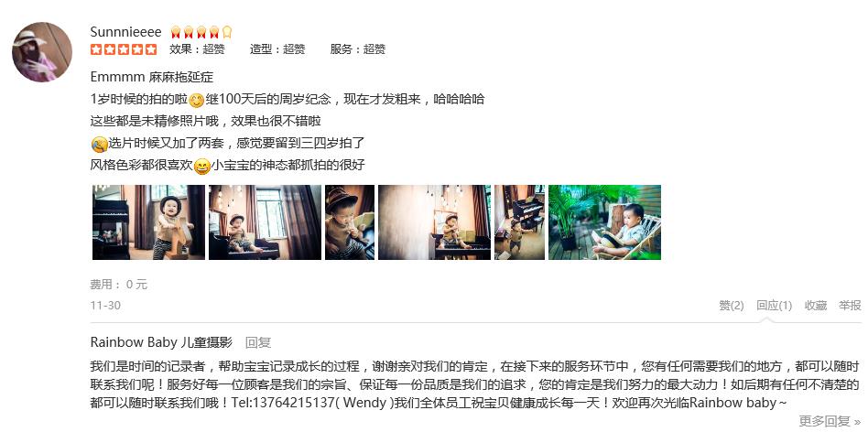Click the Sunnnieeee username link
The height and width of the screenshot is (432, 868).
pyautogui.click(x=125, y=32)
